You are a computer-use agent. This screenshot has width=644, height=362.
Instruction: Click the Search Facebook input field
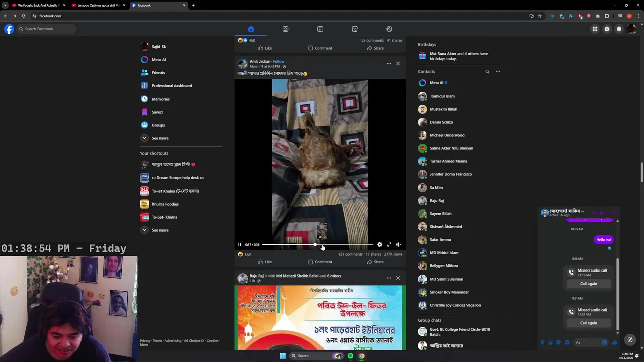[46, 29]
